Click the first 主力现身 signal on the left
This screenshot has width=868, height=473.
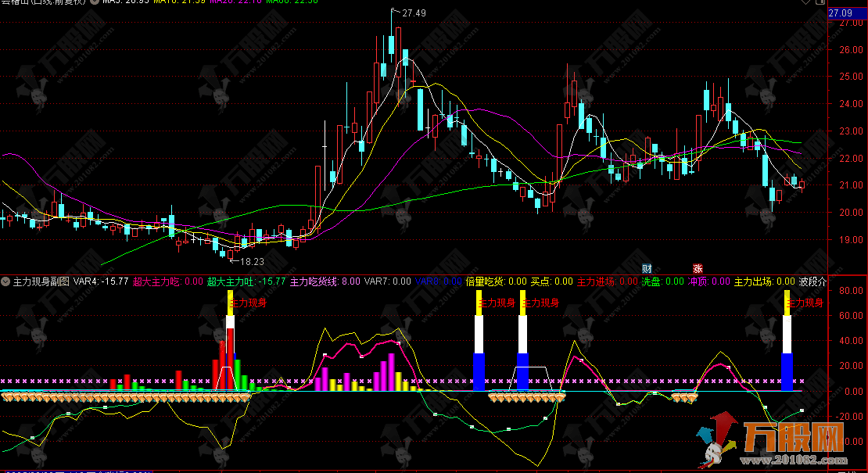[x=247, y=303]
